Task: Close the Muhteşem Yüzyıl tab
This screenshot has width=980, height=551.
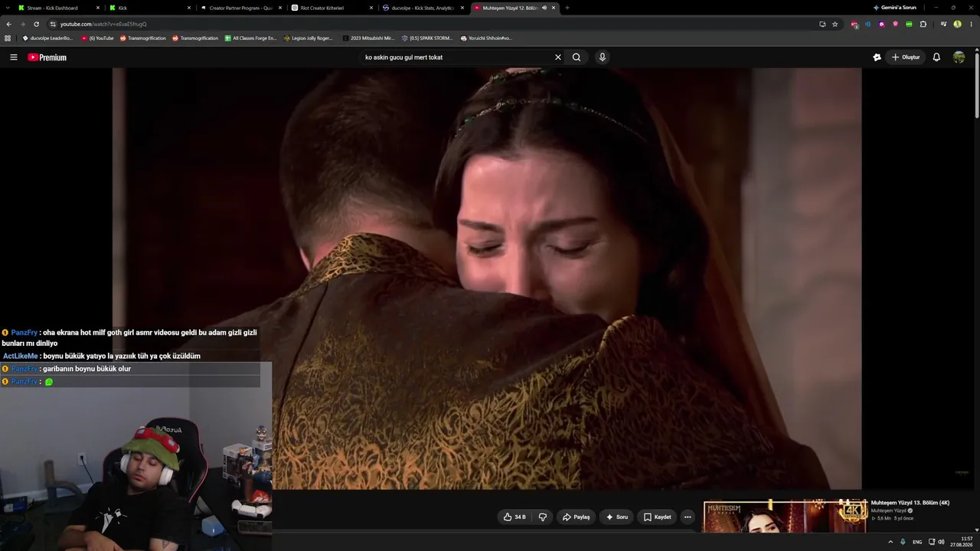Action: pyautogui.click(x=554, y=8)
